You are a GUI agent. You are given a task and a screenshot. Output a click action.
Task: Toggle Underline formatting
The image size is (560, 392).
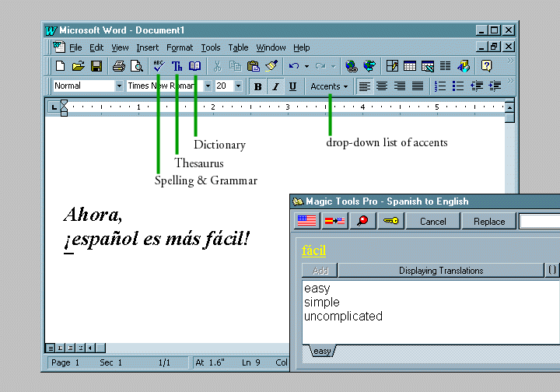point(292,86)
